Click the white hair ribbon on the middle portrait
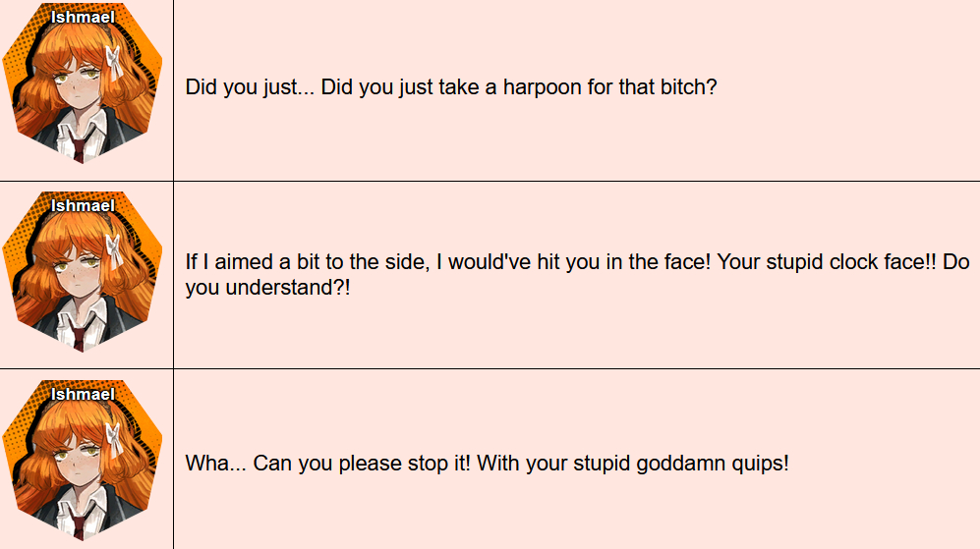Image resolution: width=980 pixels, height=549 pixels. pyautogui.click(x=115, y=251)
